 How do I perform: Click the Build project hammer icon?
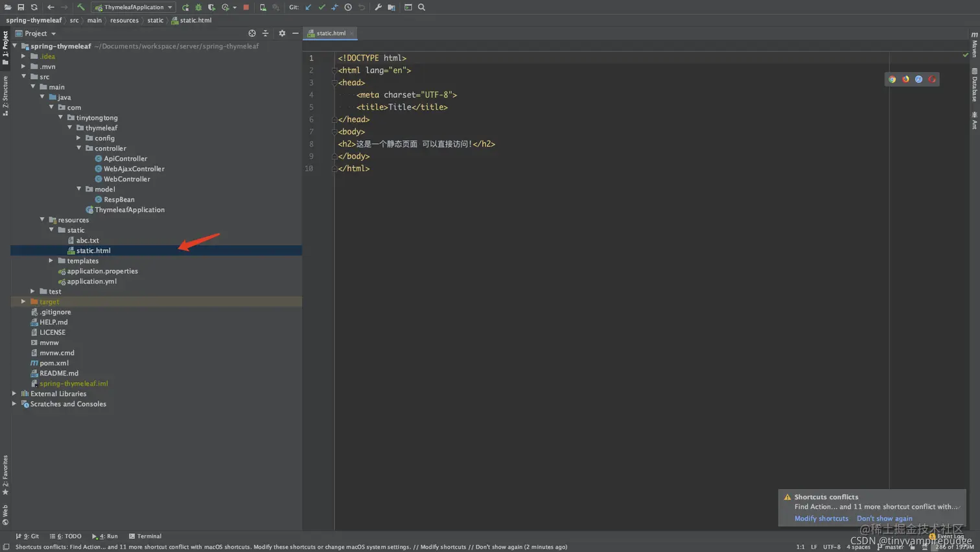[80, 7]
